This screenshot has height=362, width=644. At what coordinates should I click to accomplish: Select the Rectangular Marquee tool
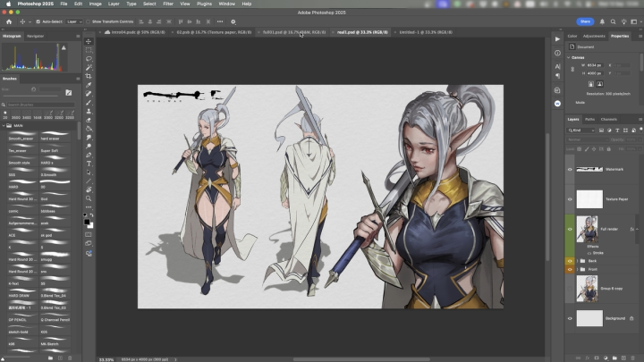89,51
